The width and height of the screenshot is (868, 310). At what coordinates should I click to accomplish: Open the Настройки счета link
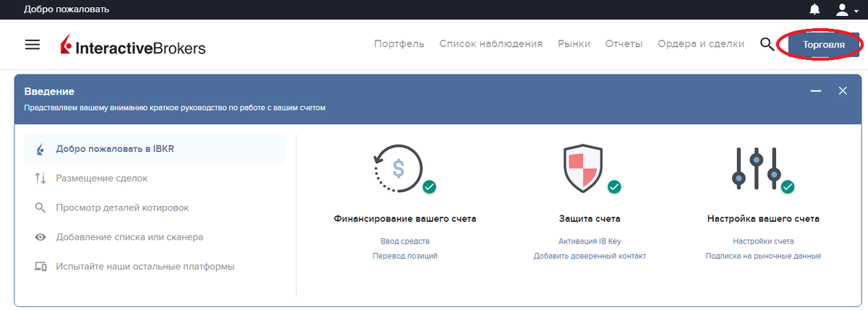[x=763, y=241]
